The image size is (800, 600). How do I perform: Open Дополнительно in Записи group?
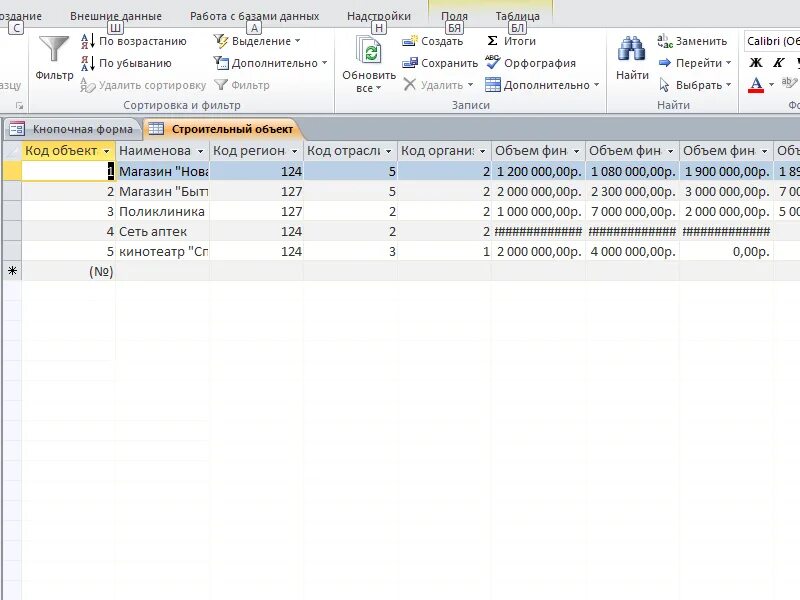542,85
